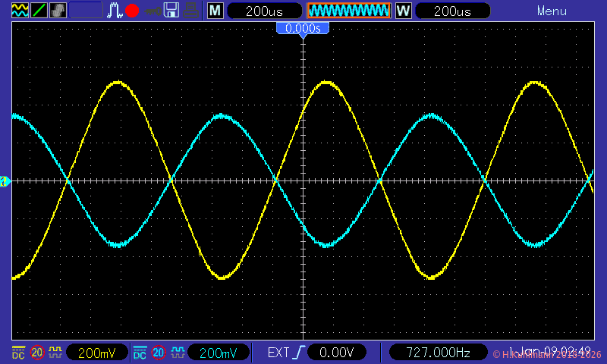Click the key lock icon
This screenshot has width=607, height=364.
tap(153, 11)
